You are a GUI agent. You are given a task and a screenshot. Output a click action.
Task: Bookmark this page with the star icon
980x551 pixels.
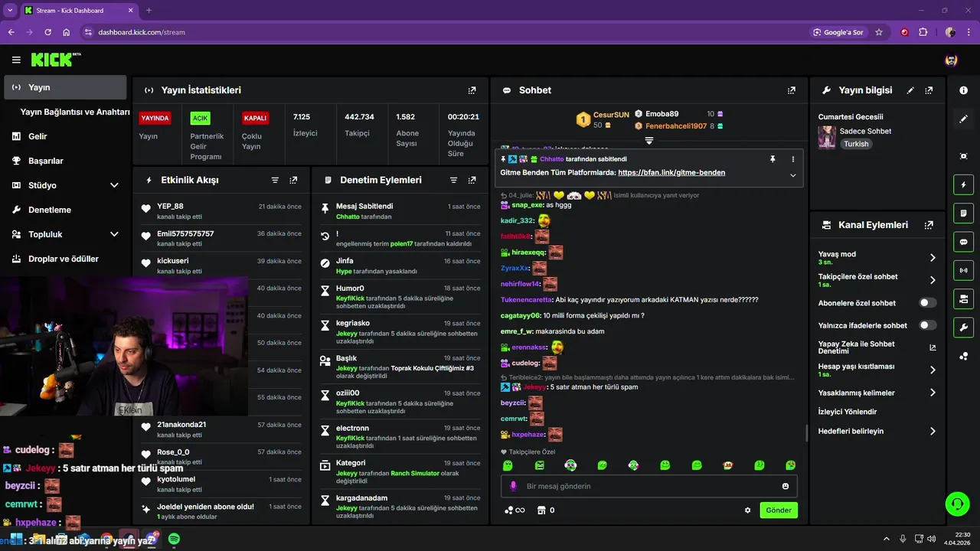pyautogui.click(x=879, y=32)
